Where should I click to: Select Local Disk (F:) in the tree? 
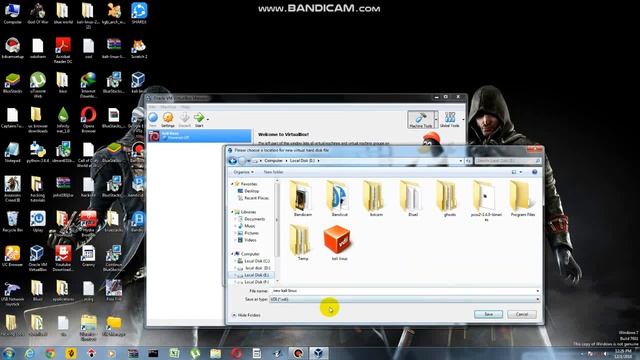(x=253, y=282)
